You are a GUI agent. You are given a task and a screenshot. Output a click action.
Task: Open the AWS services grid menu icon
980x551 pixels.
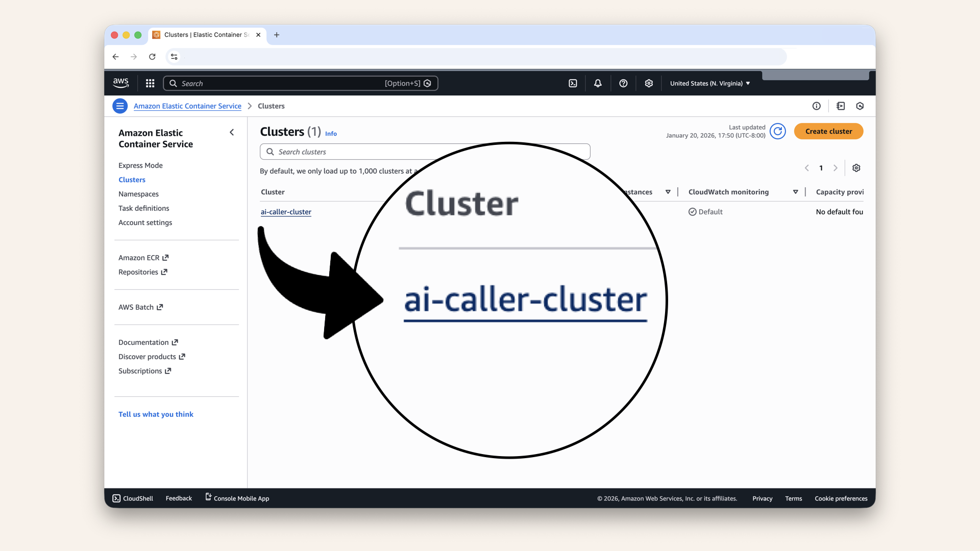click(x=150, y=83)
